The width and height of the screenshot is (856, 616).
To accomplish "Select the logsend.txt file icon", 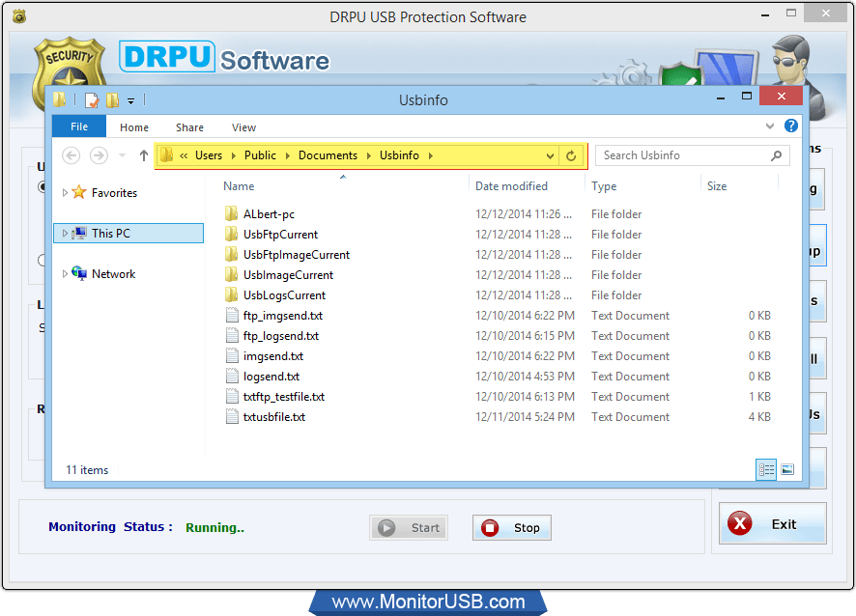I will pos(232,376).
